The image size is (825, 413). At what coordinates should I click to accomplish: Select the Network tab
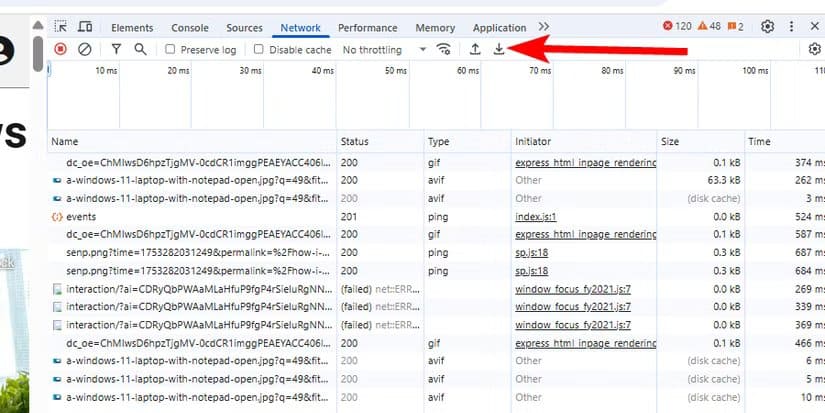(x=300, y=28)
